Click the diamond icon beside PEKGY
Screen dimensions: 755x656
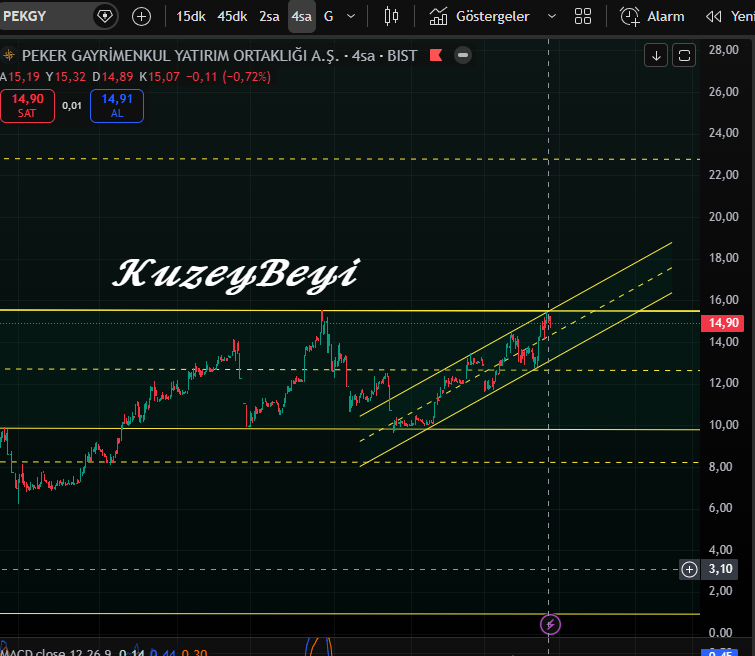pos(104,16)
